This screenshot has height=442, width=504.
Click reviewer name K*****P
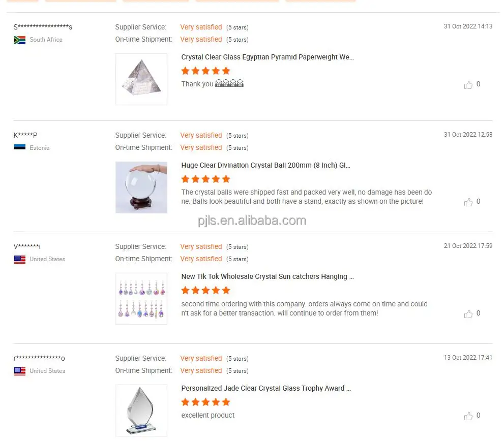coord(25,135)
